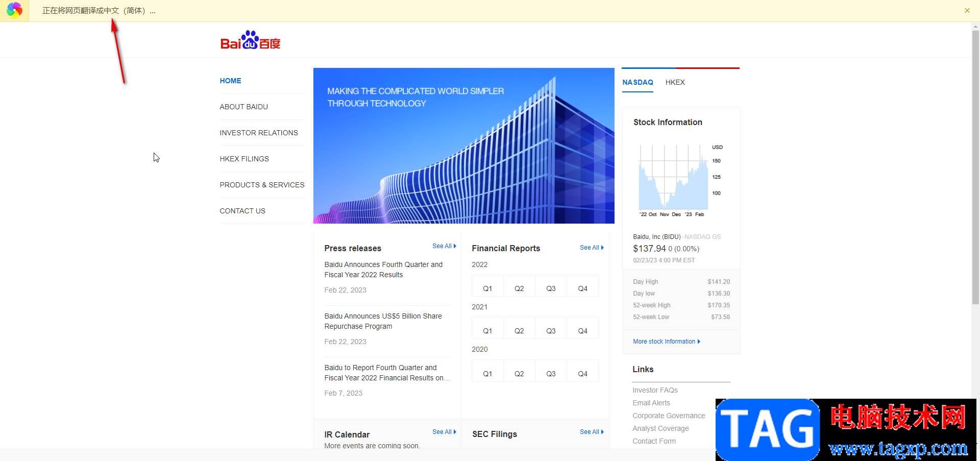
Task: Open HKEX FILINGS menu item
Action: tap(244, 159)
